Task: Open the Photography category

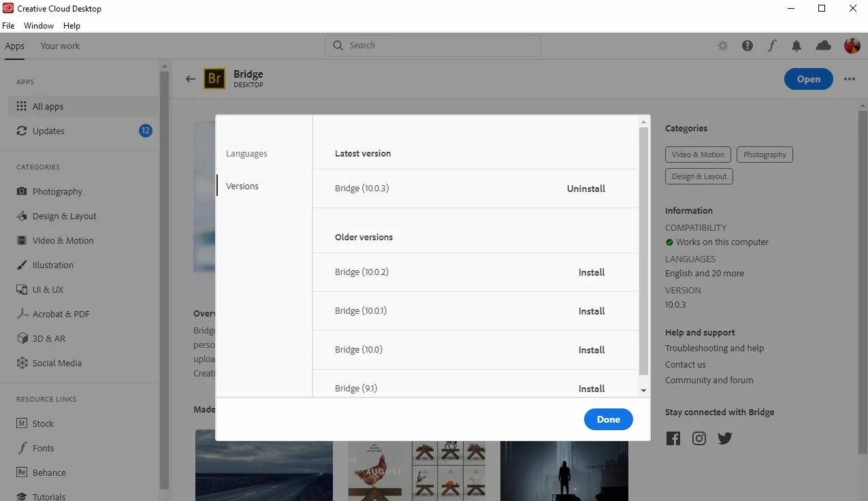Action: (x=50, y=191)
